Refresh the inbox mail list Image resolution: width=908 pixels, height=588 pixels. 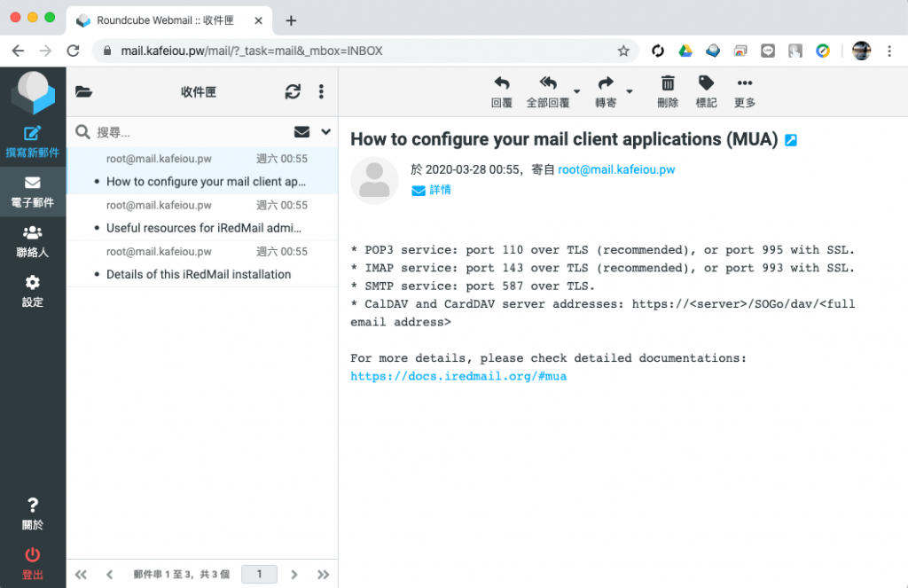pos(293,91)
